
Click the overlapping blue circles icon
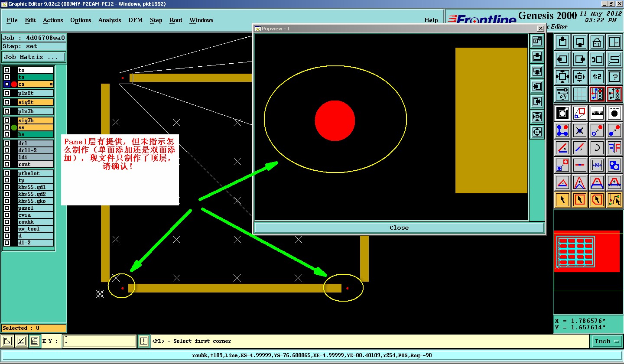pyautogui.click(x=614, y=165)
